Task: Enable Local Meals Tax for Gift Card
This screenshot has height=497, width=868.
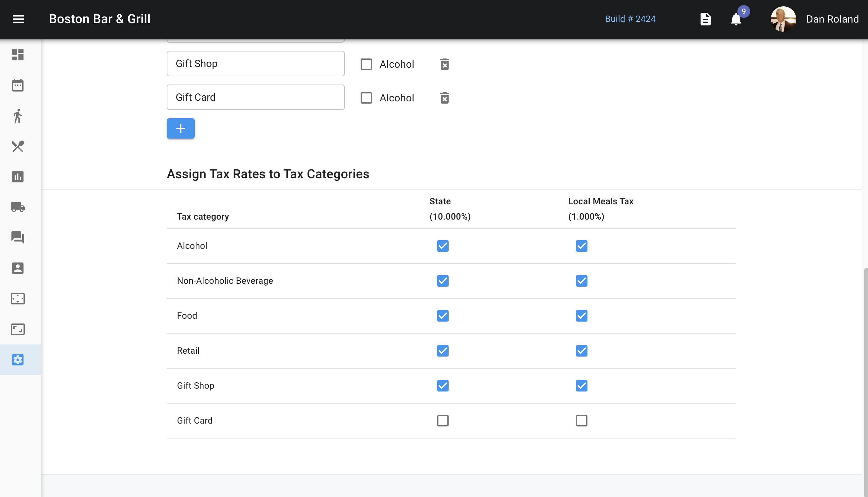Action: coord(581,420)
